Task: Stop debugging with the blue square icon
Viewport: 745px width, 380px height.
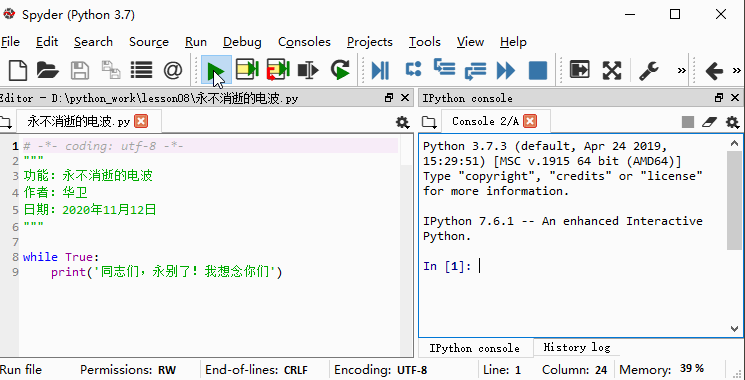Action: [538, 70]
